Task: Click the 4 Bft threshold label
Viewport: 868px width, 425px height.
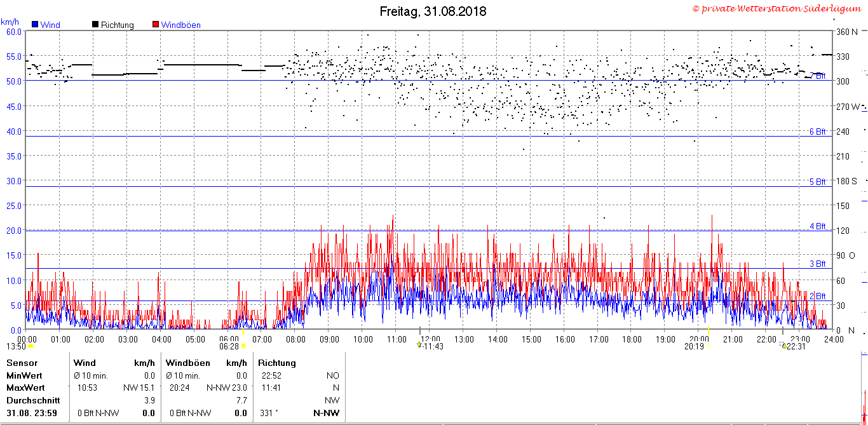Action: (818, 226)
